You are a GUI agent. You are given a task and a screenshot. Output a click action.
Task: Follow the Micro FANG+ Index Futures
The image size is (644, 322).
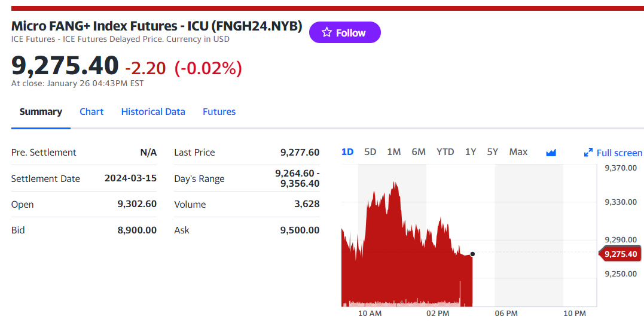(x=345, y=32)
